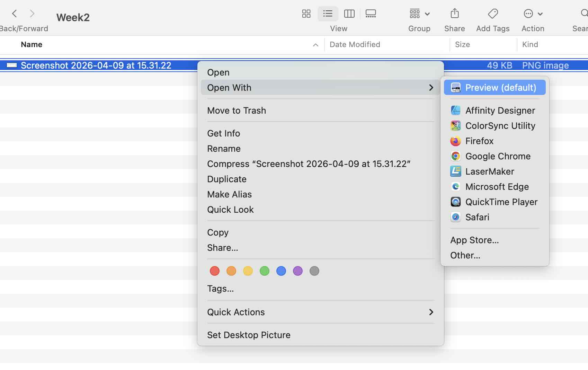Select list view toggle button
Screen dimensions: 588x370
(328, 14)
